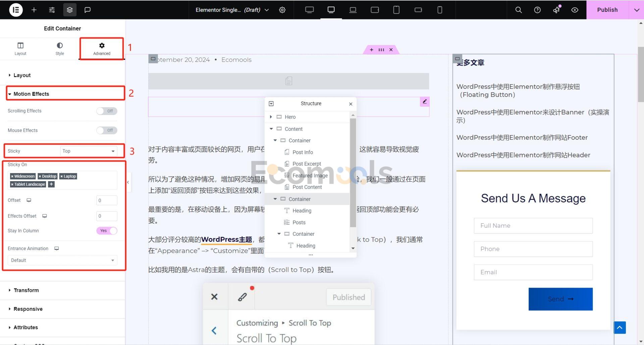
Task: Toggle Stay In Column switch
Action: [107, 231]
